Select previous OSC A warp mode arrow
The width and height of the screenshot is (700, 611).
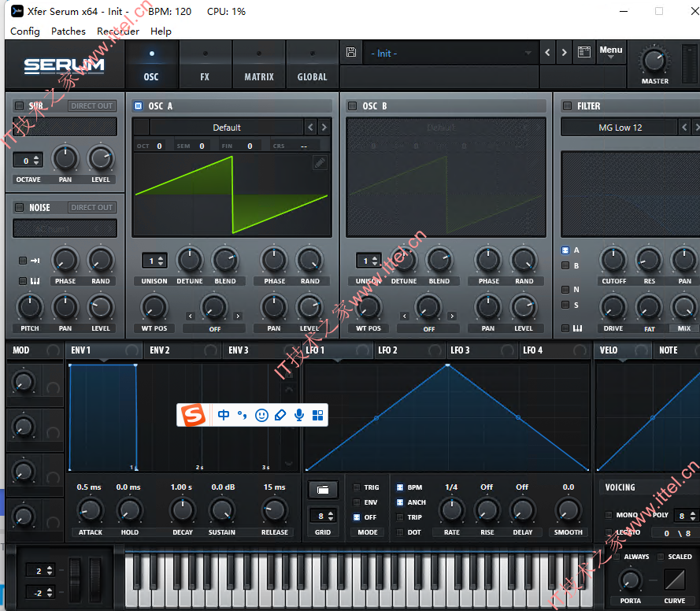point(191,316)
